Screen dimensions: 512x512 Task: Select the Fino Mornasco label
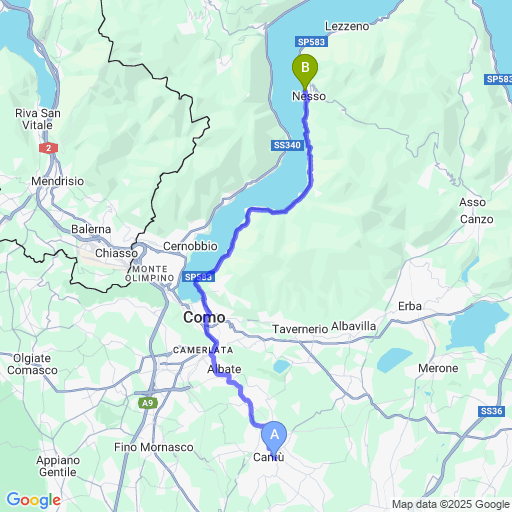(154, 447)
